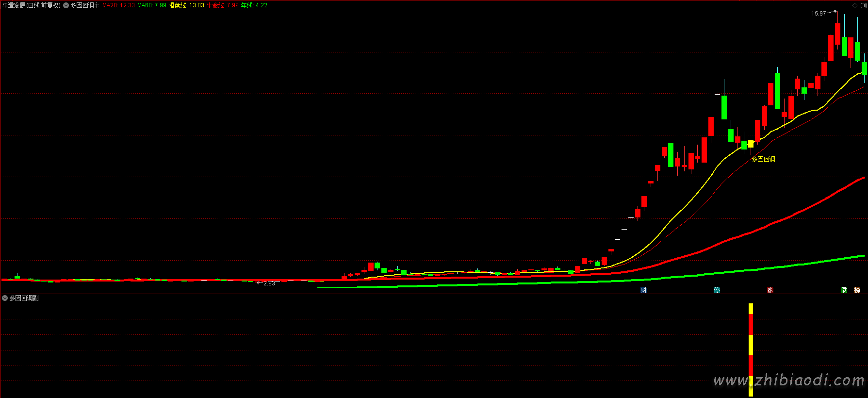This screenshot has width=868, height=398.
Task: Toggle the side panel icon at top right
Action: 863,5
